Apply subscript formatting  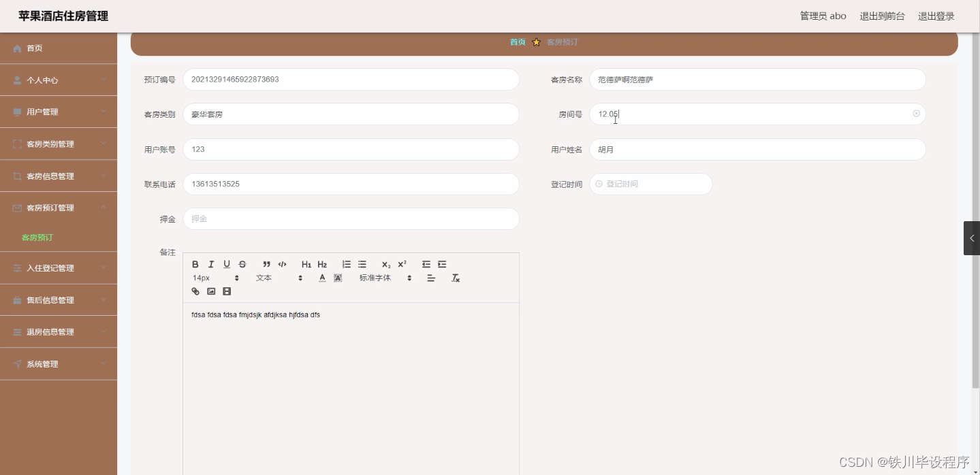[386, 264]
